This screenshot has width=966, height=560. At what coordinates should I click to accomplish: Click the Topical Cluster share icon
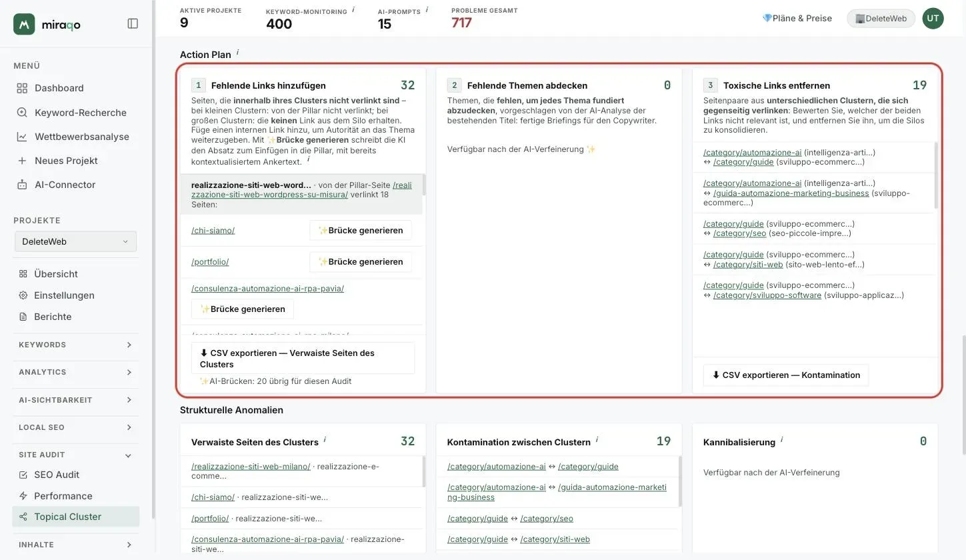pos(23,517)
